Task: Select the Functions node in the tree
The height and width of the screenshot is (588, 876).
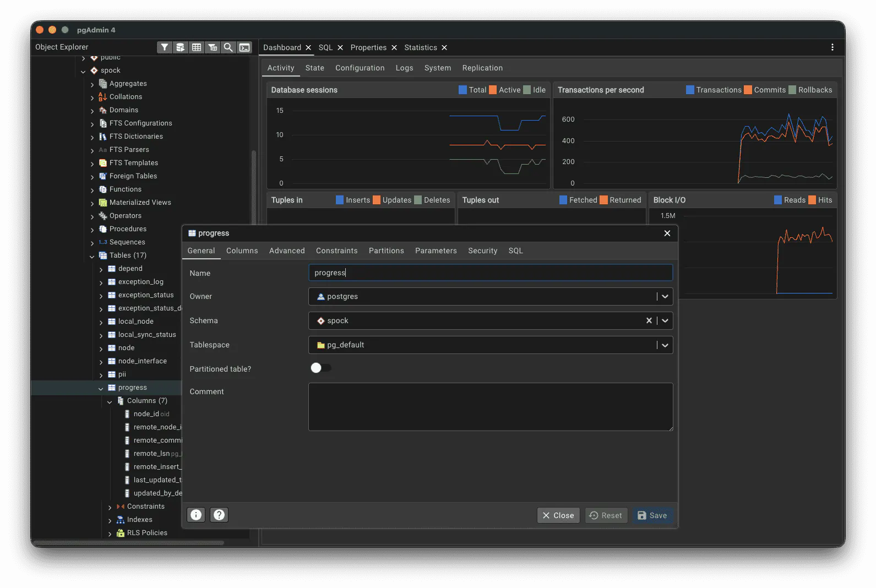Action: tap(126, 189)
